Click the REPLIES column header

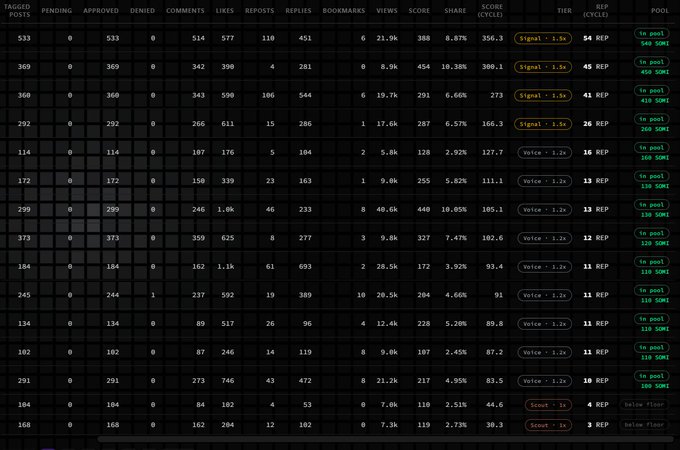[x=298, y=10]
